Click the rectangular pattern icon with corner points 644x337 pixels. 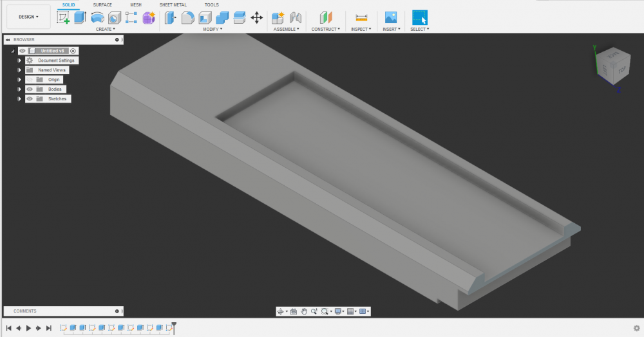coord(131,17)
